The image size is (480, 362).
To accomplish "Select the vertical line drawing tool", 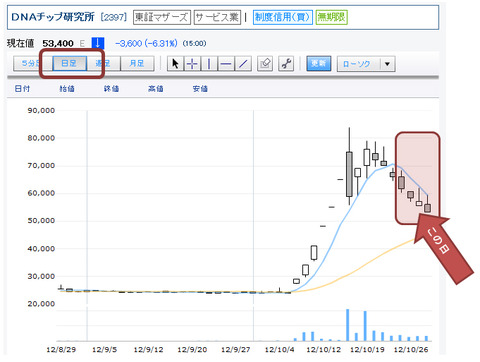I will coord(209,63).
